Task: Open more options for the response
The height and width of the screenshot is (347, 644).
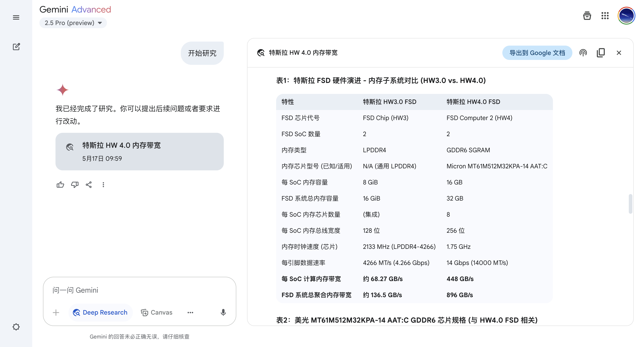Action: [103, 185]
